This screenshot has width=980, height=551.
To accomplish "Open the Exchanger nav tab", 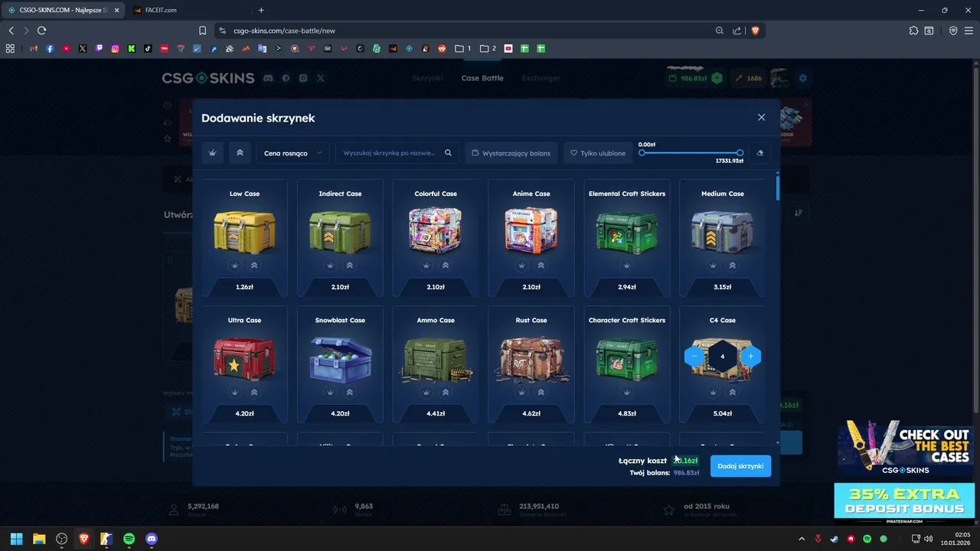I will (x=541, y=78).
